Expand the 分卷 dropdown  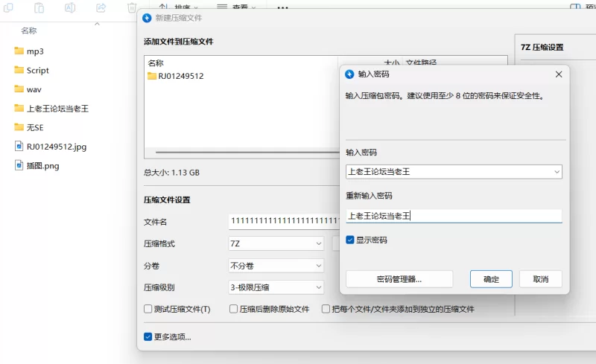(318, 266)
